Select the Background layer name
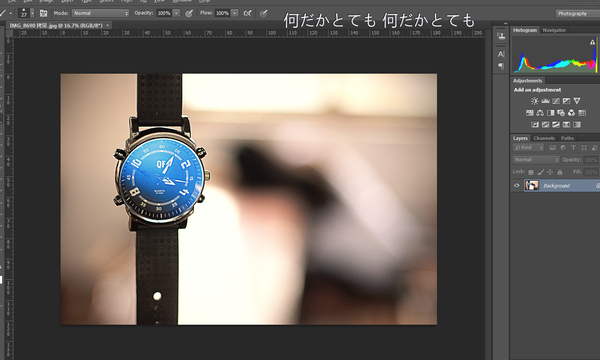Image resolution: width=600 pixels, height=360 pixels. pyautogui.click(x=556, y=186)
